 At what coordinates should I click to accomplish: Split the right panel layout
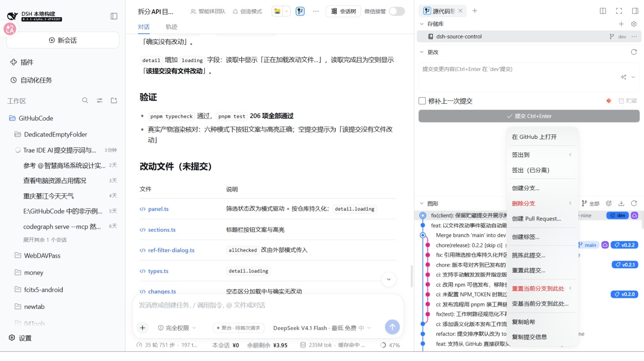(603, 11)
